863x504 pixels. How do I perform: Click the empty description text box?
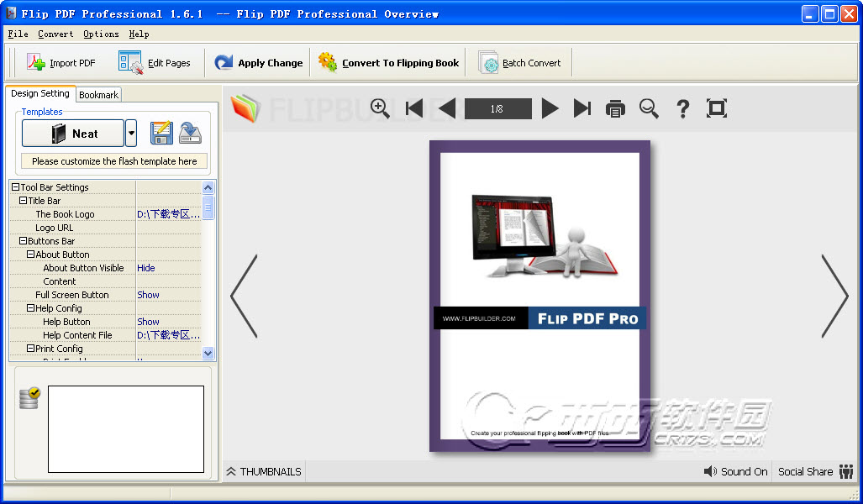[x=126, y=429]
